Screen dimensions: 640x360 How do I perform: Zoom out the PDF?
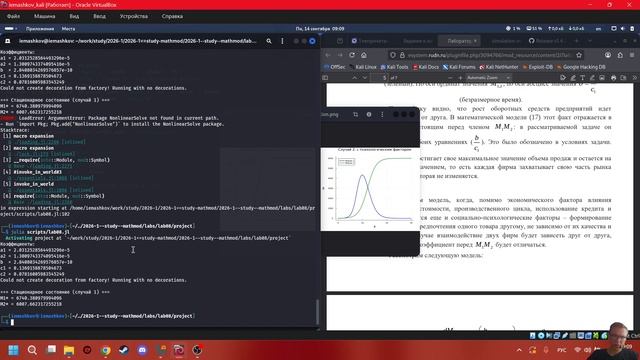pyautogui.click(x=450, y=78)
